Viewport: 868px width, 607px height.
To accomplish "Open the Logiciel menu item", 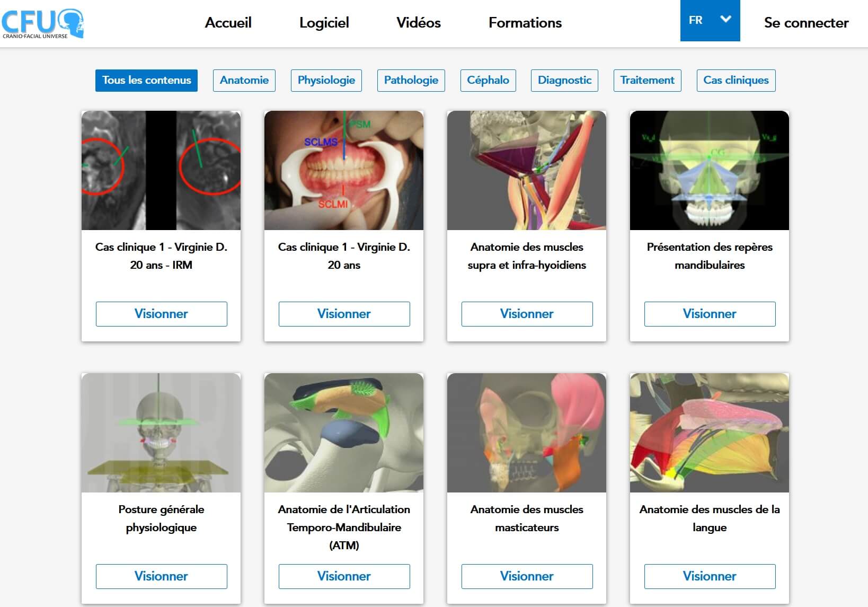I will (324, 23).
